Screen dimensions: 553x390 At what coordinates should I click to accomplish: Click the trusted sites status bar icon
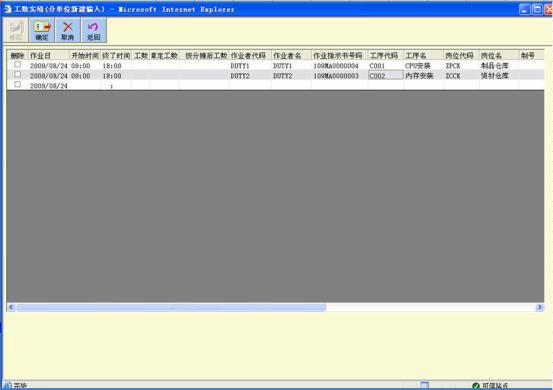(476, 386)
